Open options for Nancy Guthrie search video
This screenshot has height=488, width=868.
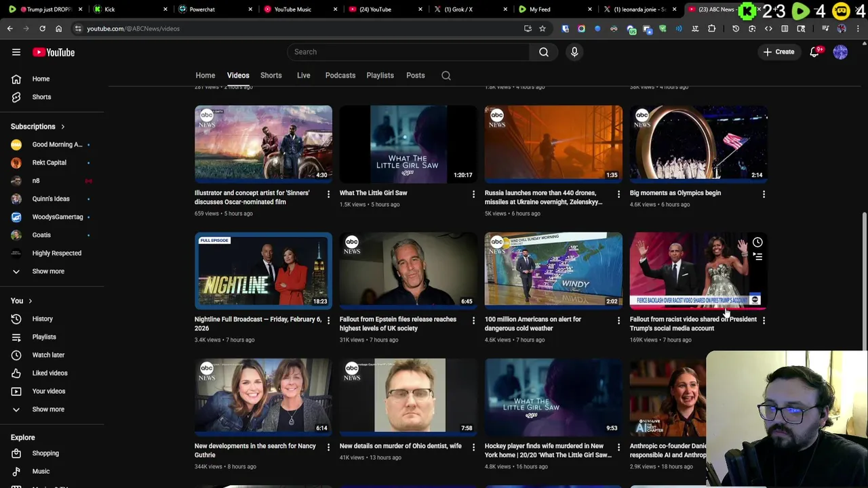click(328, 447)
